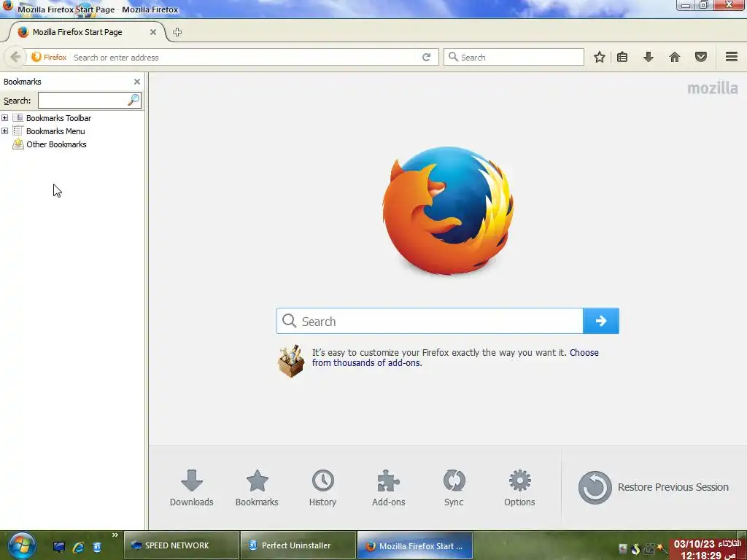The image size is (747, 560).
Task: Select the Mozilla Firefox Start Page tab
Action: tap(86, 32)
